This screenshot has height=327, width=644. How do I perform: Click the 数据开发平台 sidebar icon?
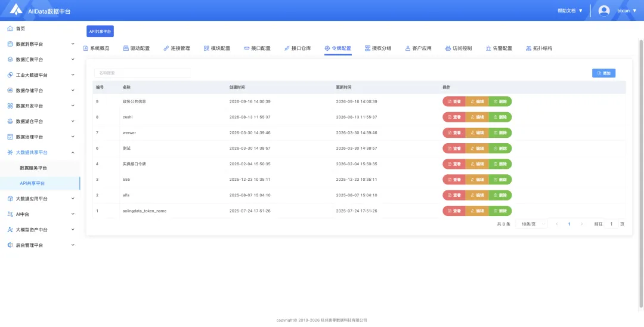(x=10, y=106)
